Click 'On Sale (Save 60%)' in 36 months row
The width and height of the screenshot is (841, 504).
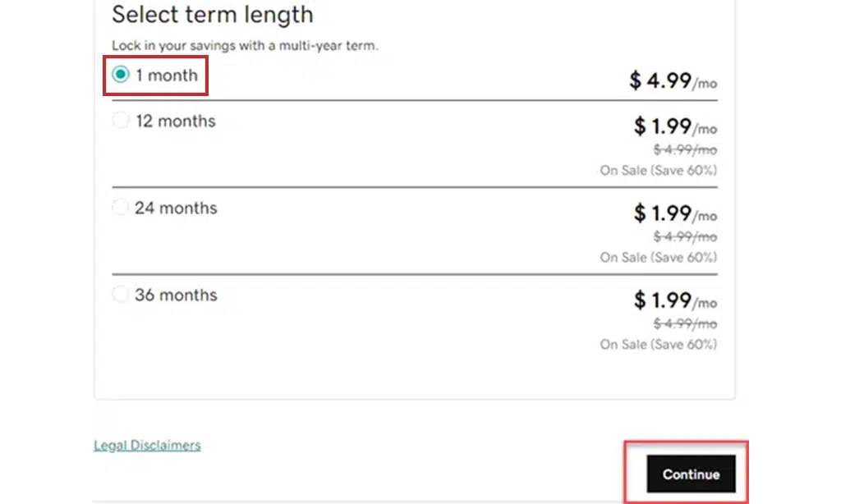(x=658, y=344)
